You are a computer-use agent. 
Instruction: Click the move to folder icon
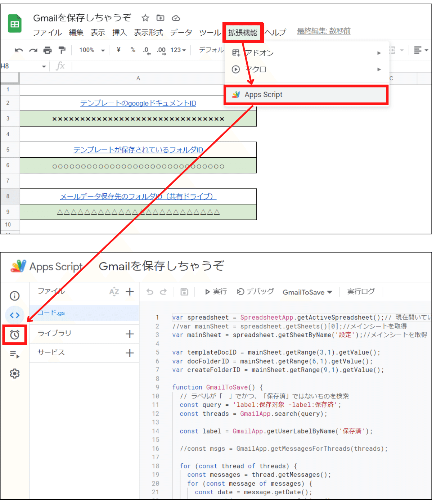160,18
